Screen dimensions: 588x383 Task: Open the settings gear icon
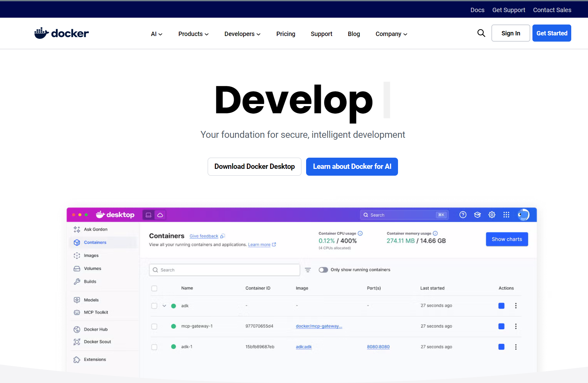coord(492,215)
